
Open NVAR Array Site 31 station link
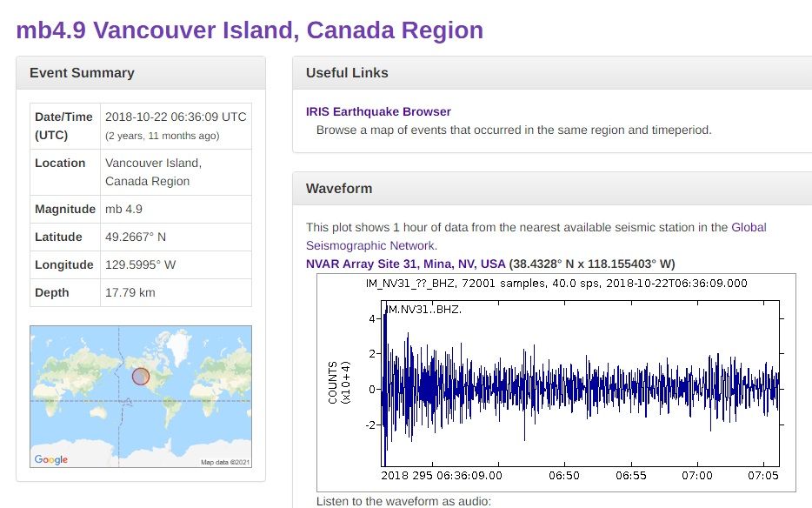click(x=405, y=264)
